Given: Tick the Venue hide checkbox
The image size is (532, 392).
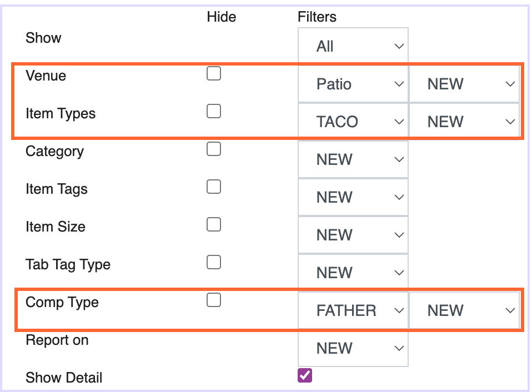Looking at the screenshot, I should click(x=214, y=74).
